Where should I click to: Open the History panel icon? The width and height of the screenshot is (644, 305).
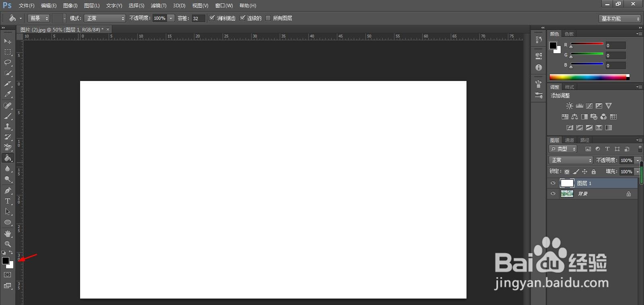coord(539,40)
